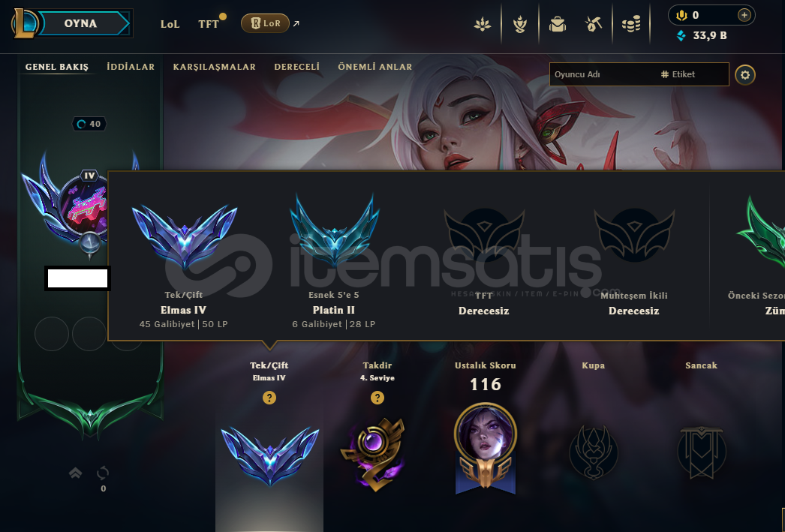
Task: Go to the İDDİALAR tab
Action: [131, 67]
